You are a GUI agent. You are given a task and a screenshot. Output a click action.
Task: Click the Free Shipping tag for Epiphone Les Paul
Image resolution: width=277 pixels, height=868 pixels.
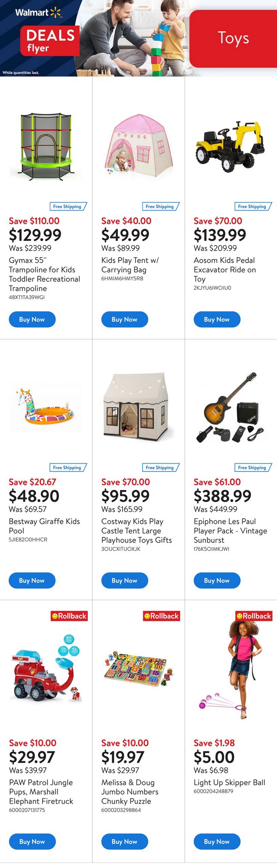click(x=253, y=467)
